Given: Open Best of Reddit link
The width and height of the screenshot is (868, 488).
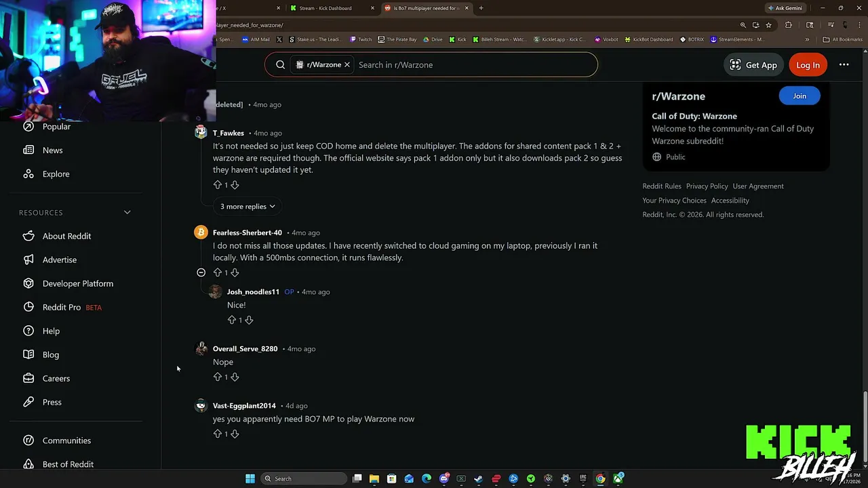Looking at the screenshot, I should pyautogui.click(x=68, y=464).
